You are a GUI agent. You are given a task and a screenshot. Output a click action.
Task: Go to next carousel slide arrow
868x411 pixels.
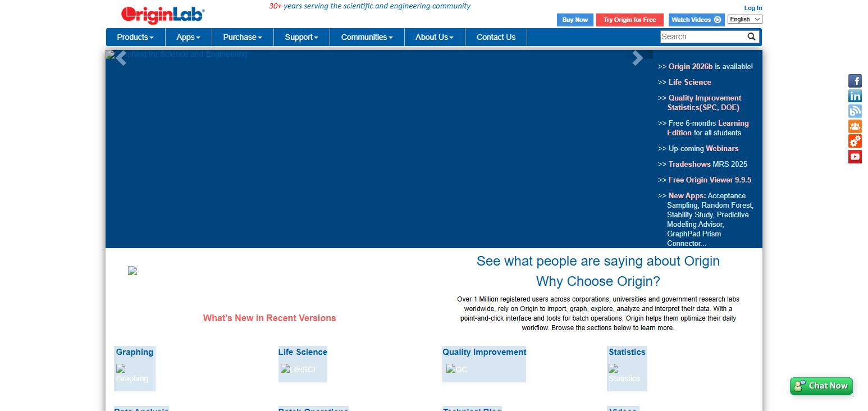click(x=637, y=58)
